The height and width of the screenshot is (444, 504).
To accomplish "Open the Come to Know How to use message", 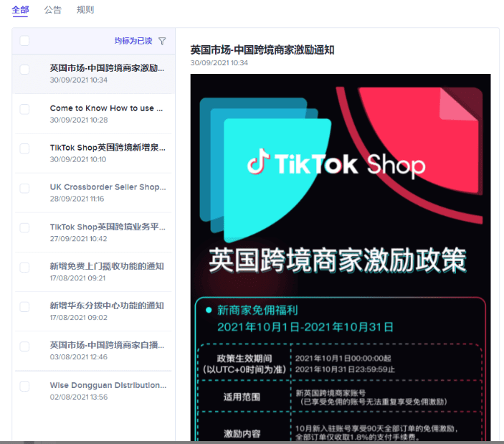I will click(93, 114).
